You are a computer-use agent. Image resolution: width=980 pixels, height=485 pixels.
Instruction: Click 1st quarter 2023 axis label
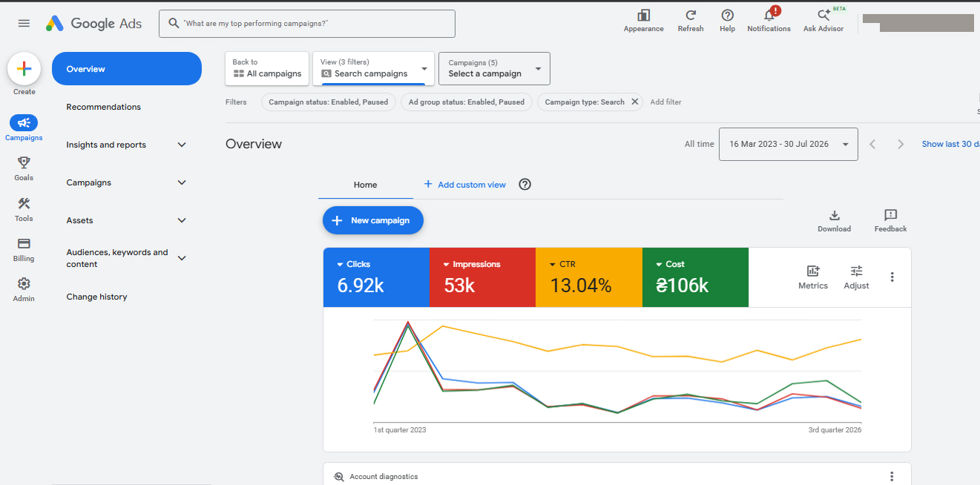coord(400,430)
